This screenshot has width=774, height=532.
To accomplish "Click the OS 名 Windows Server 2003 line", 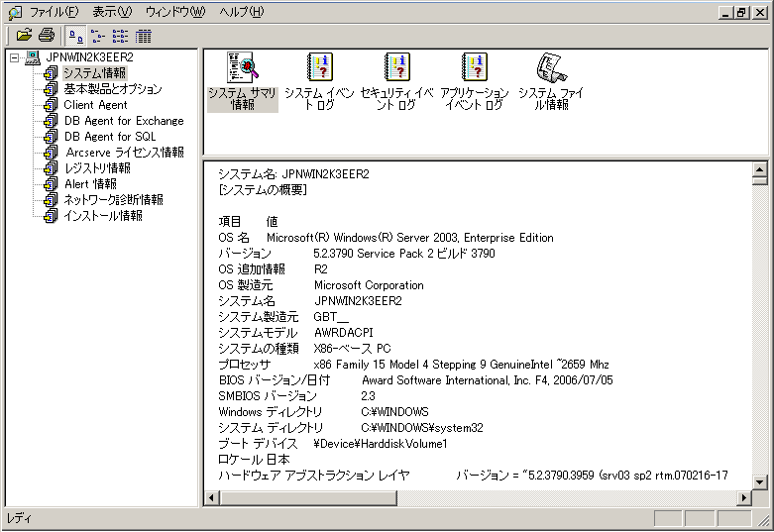I will click(387, 238).
